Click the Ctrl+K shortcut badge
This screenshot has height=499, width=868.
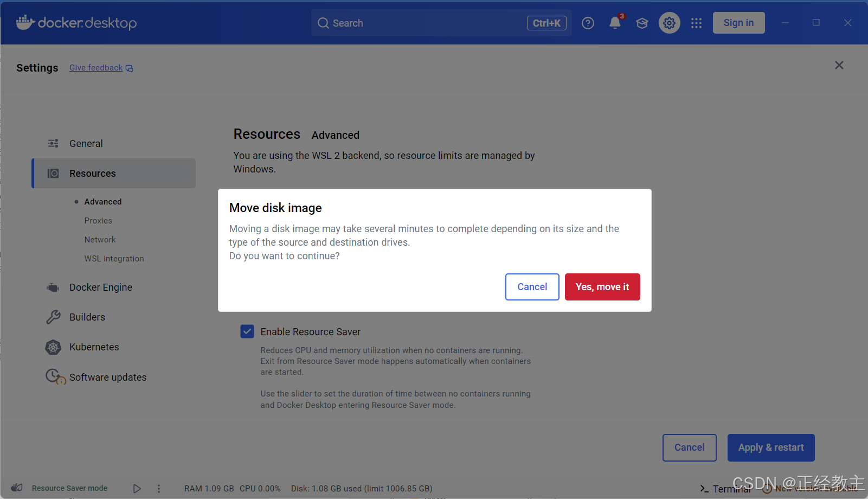point(546,23)
